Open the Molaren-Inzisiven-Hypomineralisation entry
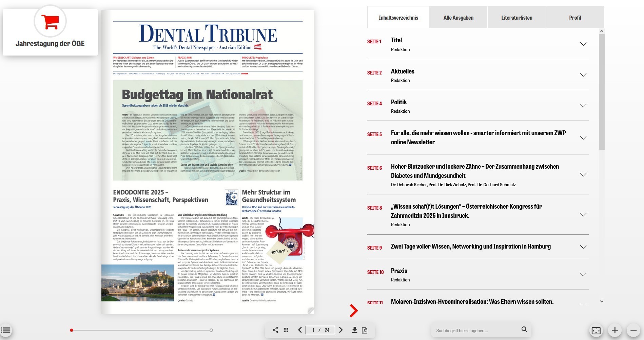Image resolution: width=644 pixels, height=340 pixels. click(x=472, y=301)
